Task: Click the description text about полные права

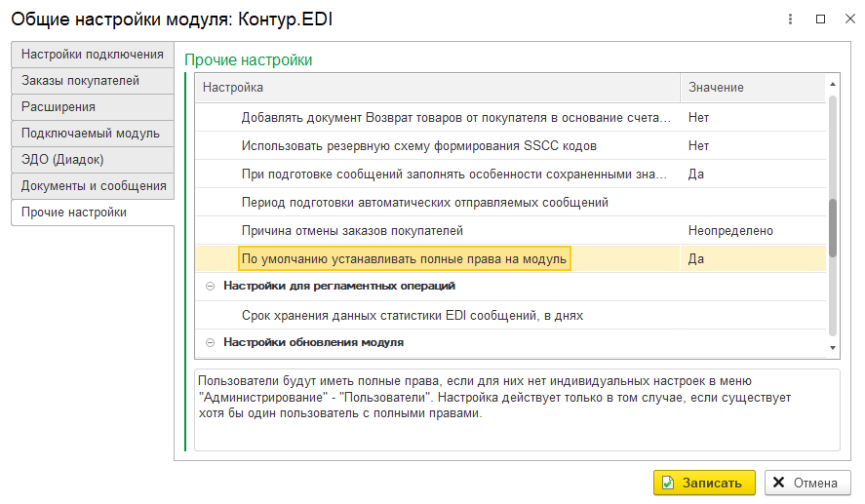Action: coord(494,397)
